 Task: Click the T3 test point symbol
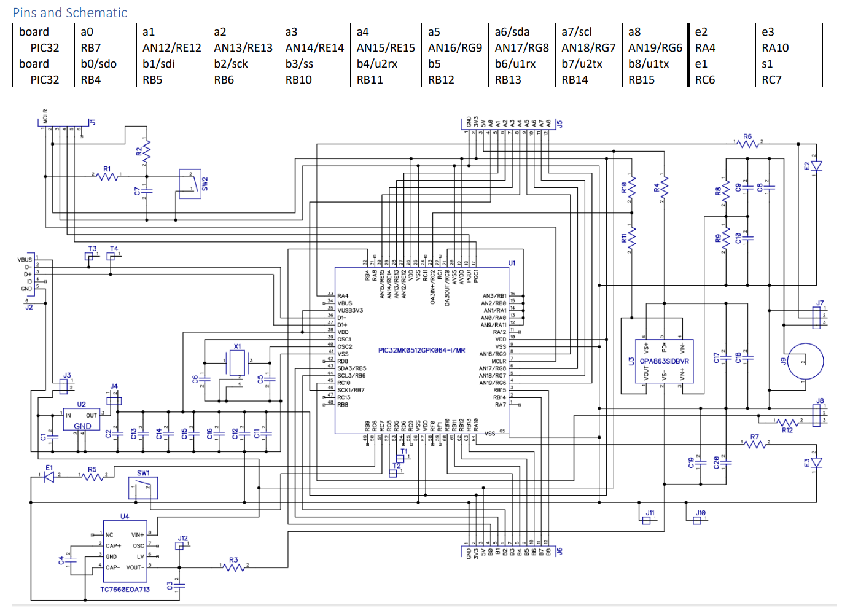pyautogui.click(x=89, y=257)
